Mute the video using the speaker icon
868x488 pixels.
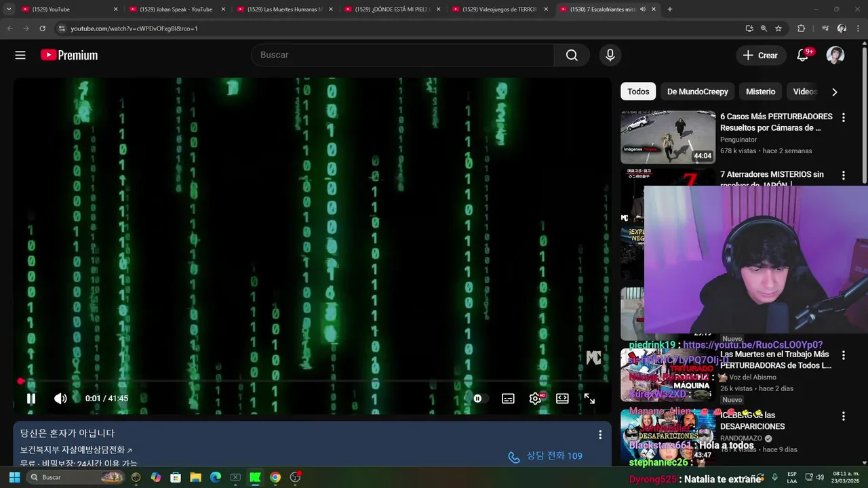pyautogui.click(x=60, y=399)
